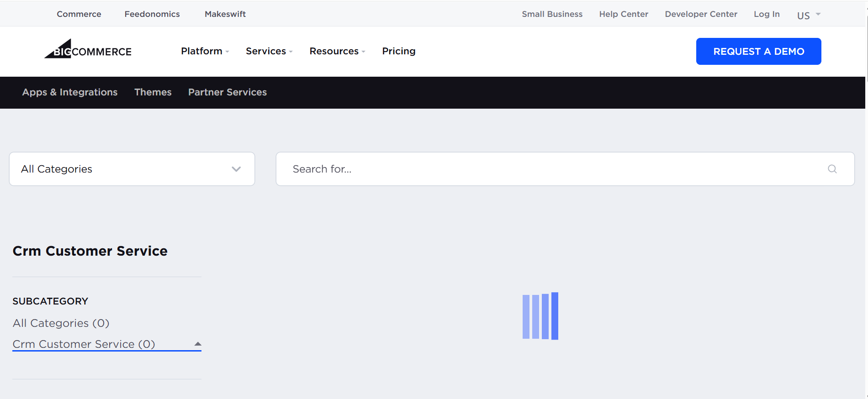Go to the Pricing page
This screenshot has width=868, height=399.
[399, 51]
